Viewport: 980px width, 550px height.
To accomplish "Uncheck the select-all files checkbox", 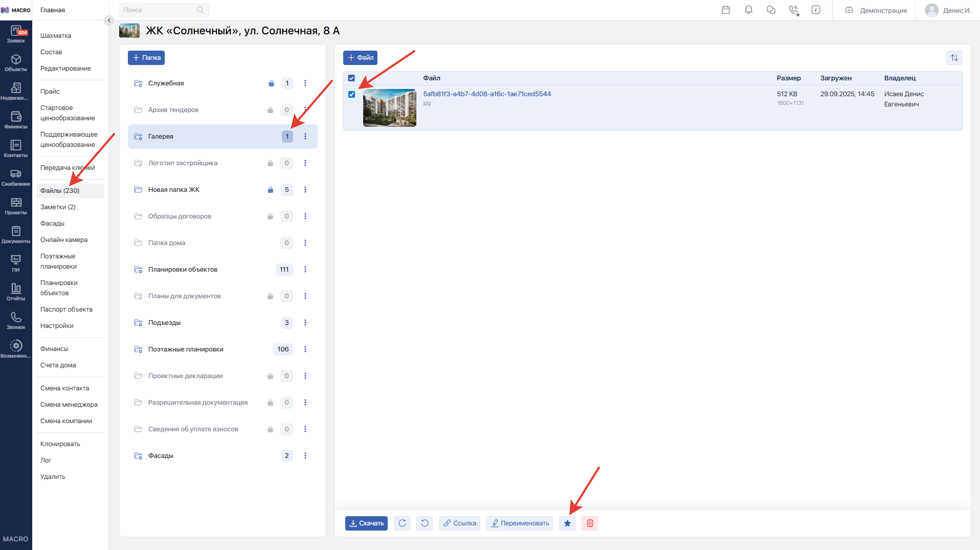I will coord(351,78).
